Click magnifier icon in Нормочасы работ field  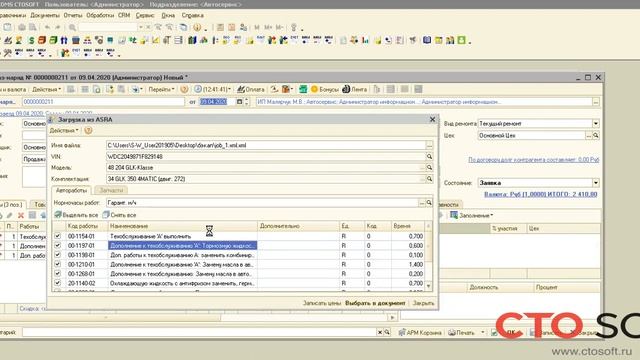click(x=429, y=202)
